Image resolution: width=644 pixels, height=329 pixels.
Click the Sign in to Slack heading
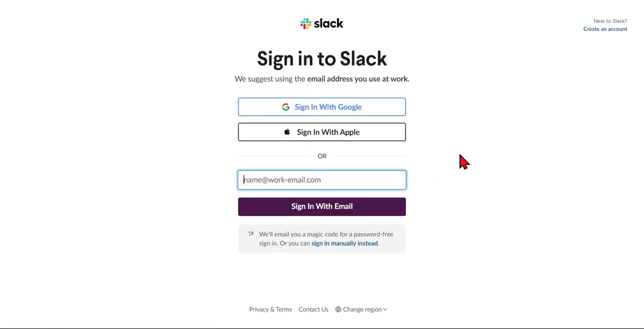322,59
